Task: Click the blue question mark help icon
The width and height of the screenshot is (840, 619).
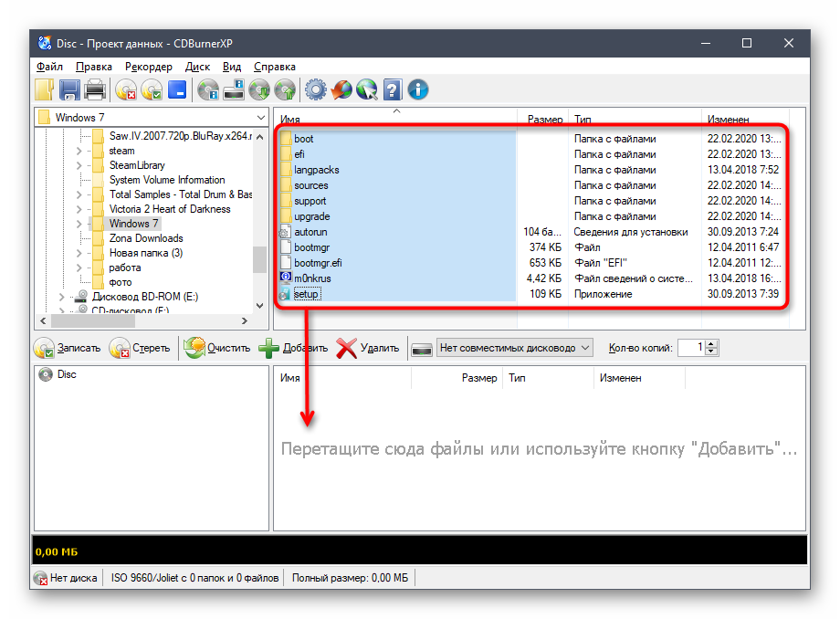Action: [393, 89]
